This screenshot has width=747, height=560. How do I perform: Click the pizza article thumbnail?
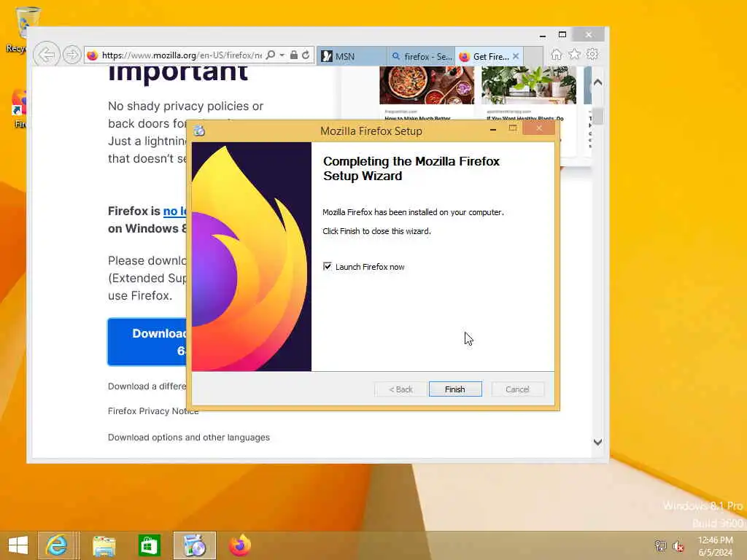(x=427, y=85)
